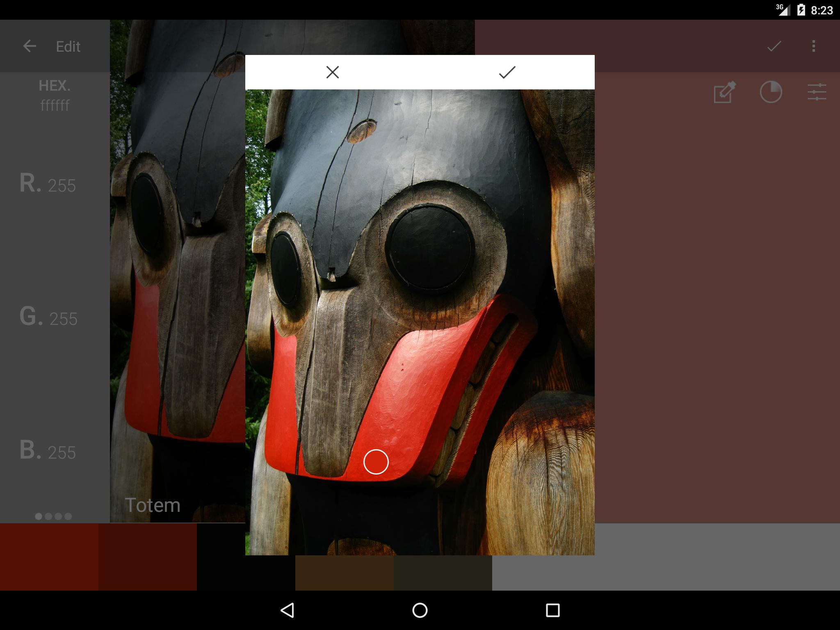Image resolution: width=840 pixels, height=630 pixels.
Task: Go back with the Edit arrow
Action: [x=30, y=46]
